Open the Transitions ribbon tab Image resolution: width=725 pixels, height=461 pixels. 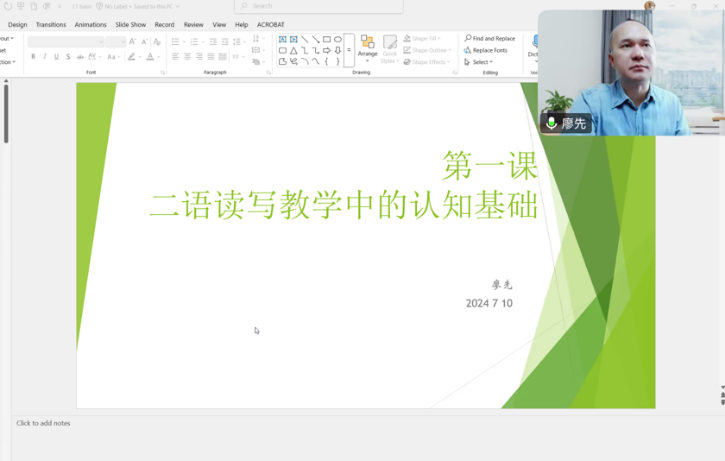click(51, 24)
